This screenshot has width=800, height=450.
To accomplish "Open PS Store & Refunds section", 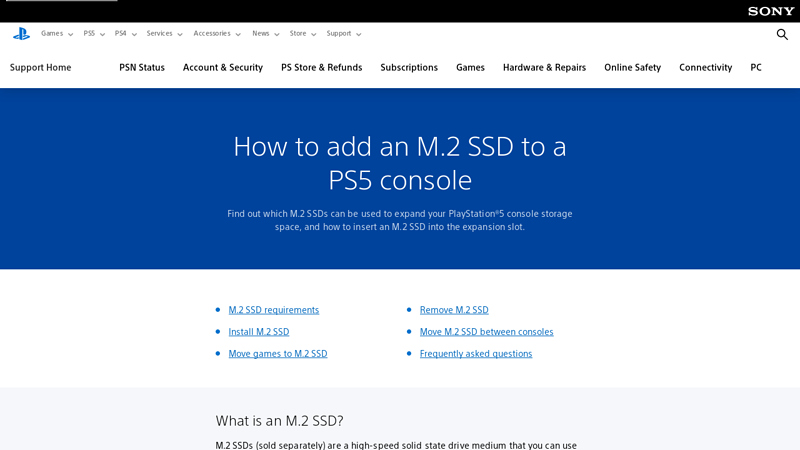I will [321, 67].
